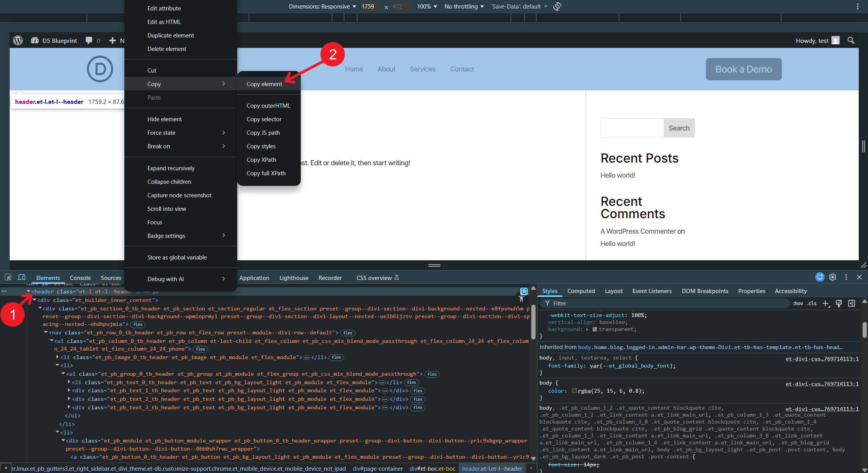Click the site search magnifier icon

tap(851, 40)
